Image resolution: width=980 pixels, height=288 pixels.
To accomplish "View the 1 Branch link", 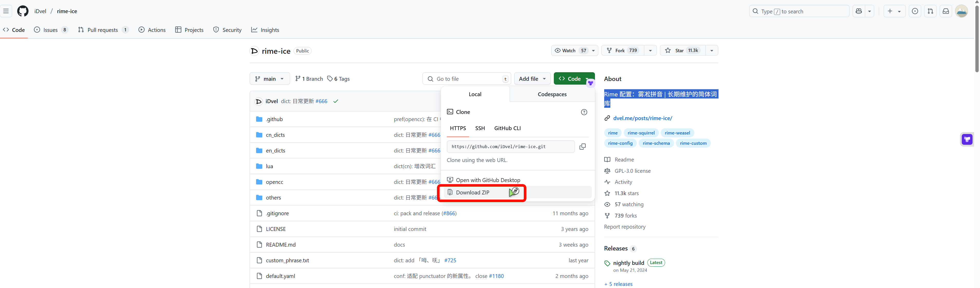I will click(309, 78).
